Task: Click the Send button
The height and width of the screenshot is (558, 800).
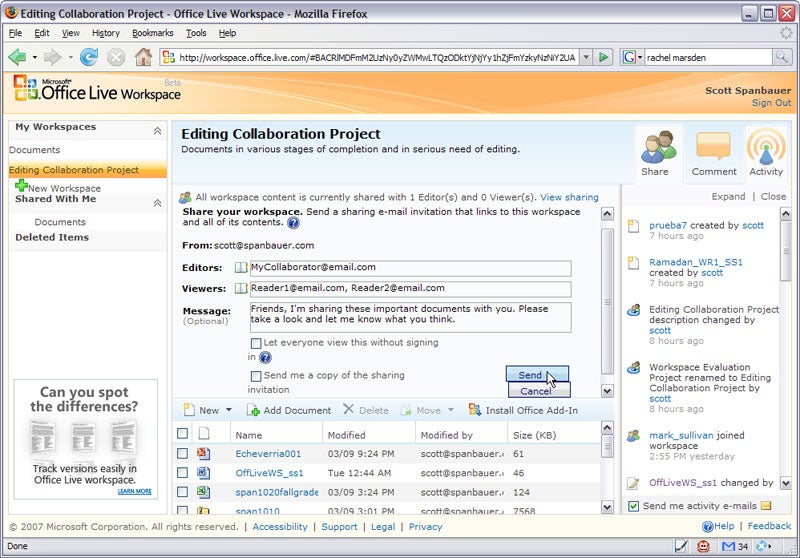Action: (537, 374)
